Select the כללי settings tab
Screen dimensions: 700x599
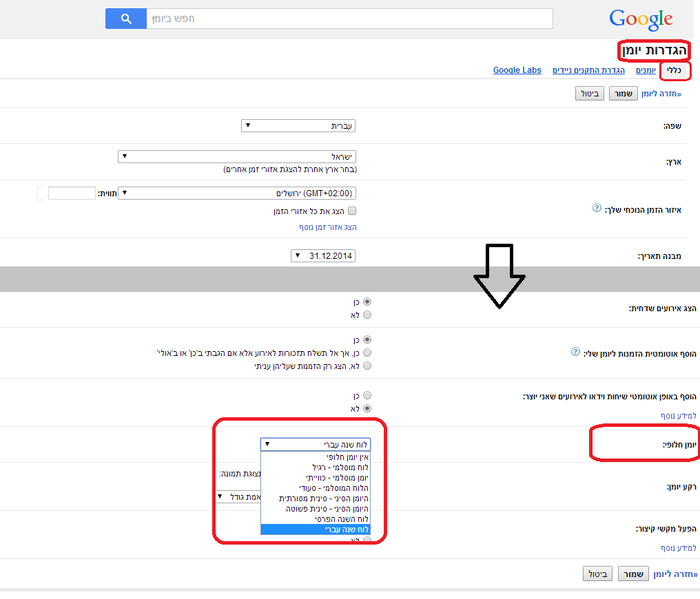[x=674, y=70]
